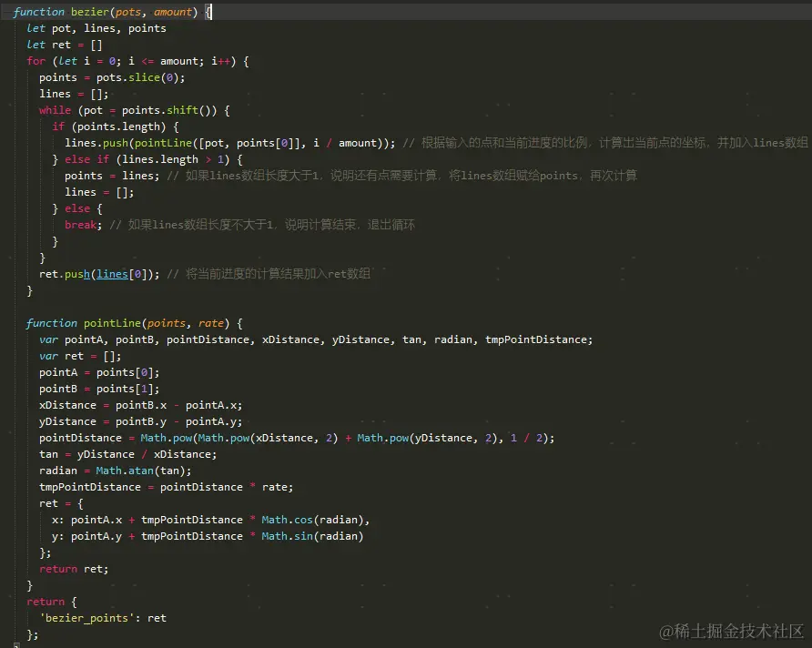Viewport: 812px width, 648px height.
Task: Click the line 'xDistance = pointB.x - pointA.x;'
Action: pyautogui.click(x=141, y=405)
